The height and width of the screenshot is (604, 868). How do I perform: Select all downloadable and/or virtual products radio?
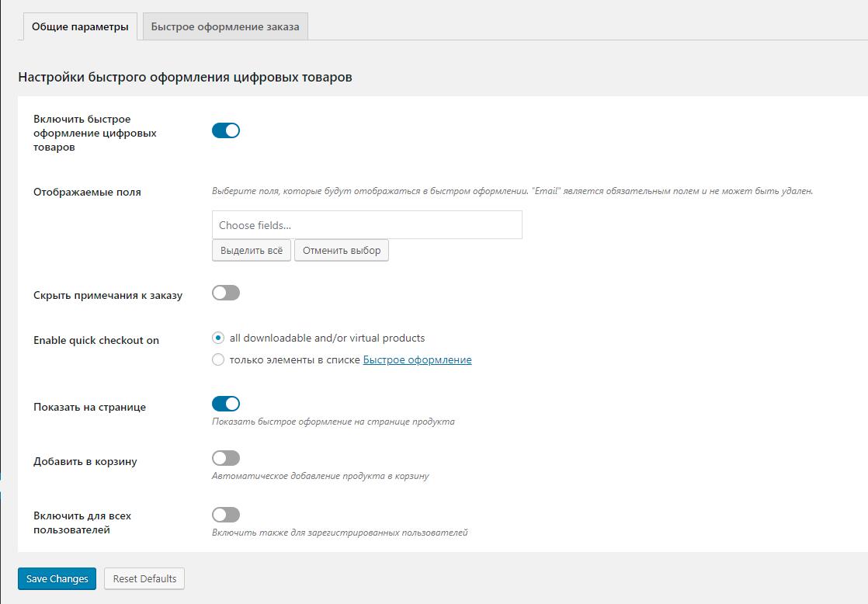(x=218, y=338)
